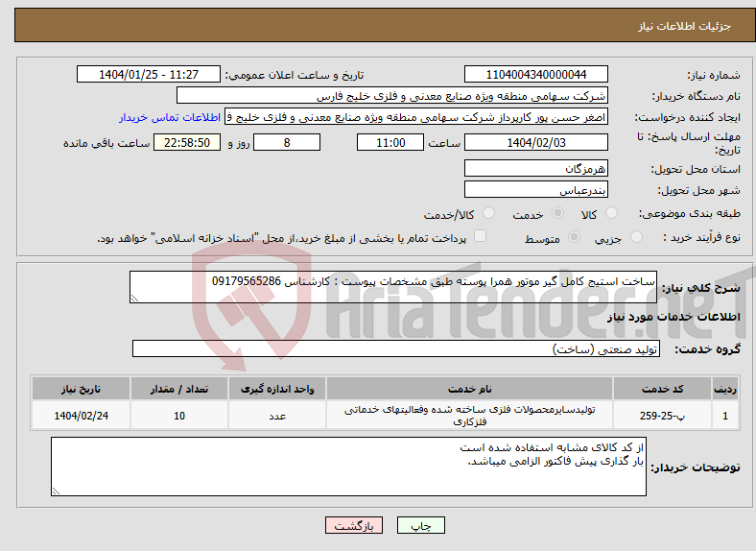756x551 pixels.
Task: Select the خدمت radio button
Action: [x=557, y=213]
